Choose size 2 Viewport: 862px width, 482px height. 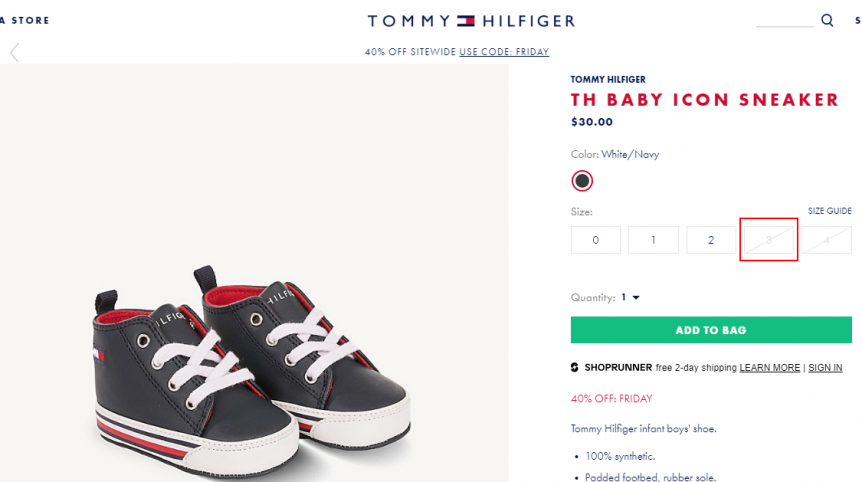pos(711,240)
